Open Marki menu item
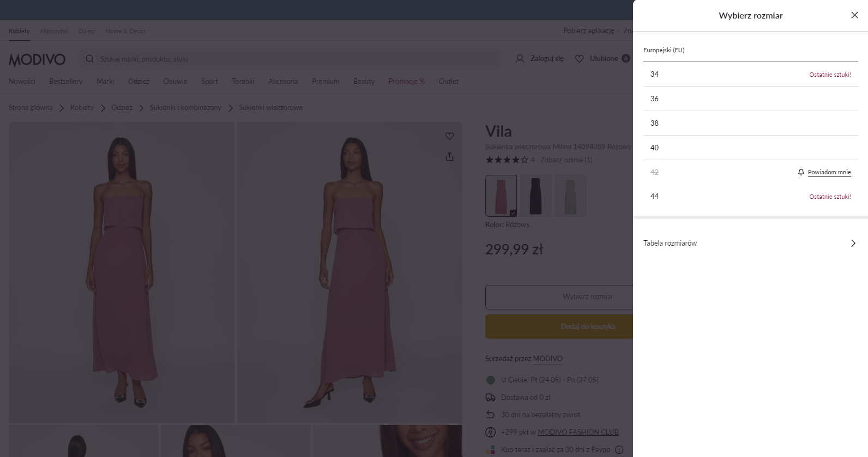 coord(105,81)
